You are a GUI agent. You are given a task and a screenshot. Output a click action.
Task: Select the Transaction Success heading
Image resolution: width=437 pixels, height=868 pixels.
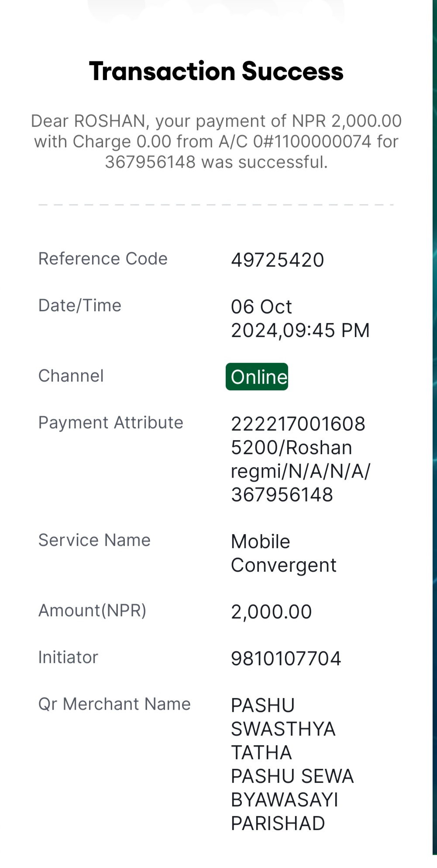[x=216, y=71]
